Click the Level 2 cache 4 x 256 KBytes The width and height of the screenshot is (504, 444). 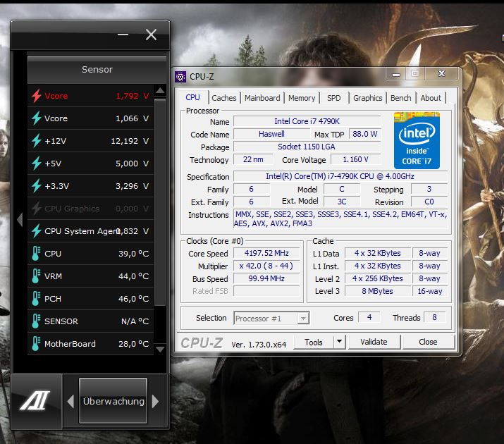(x=377, y=278)
